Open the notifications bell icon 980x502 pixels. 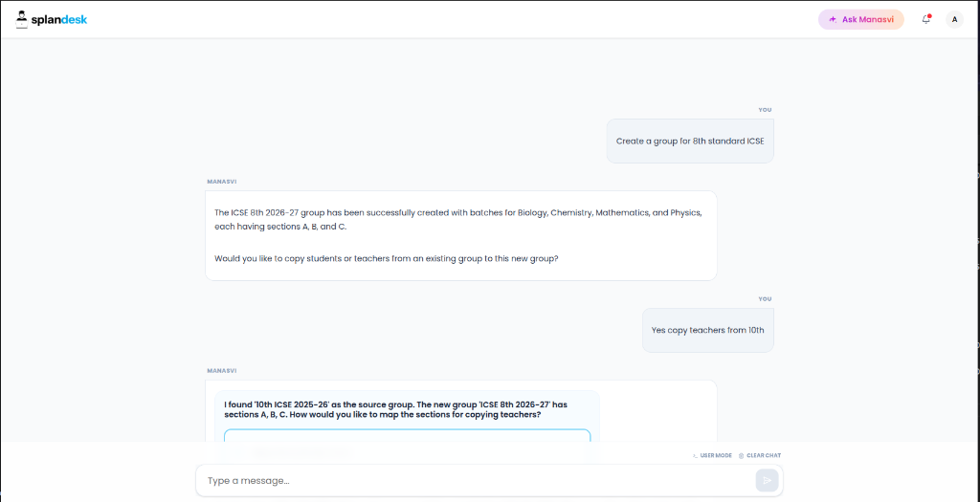[x=926, y=19]
